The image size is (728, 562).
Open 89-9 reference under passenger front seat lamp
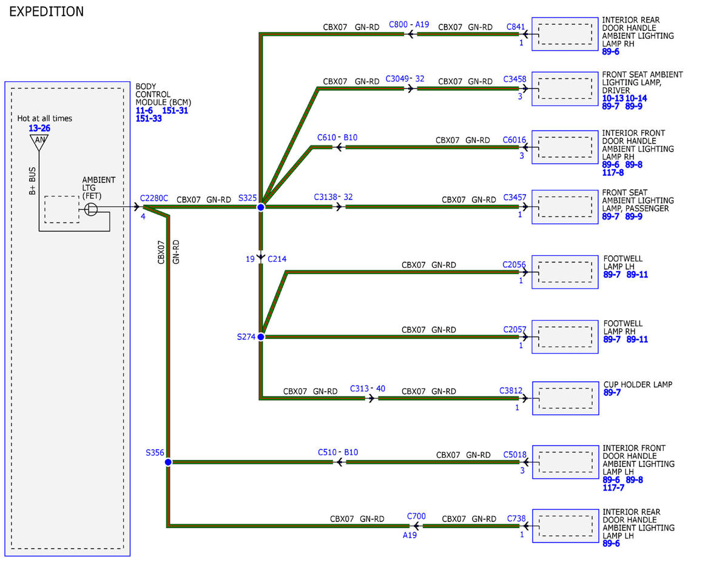(634, 216)
